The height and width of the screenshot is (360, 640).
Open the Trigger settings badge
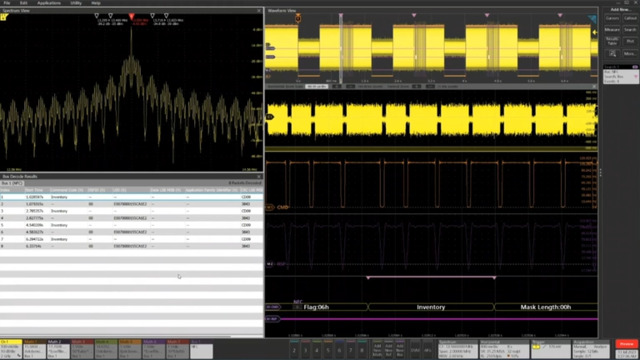click(551, 349)
